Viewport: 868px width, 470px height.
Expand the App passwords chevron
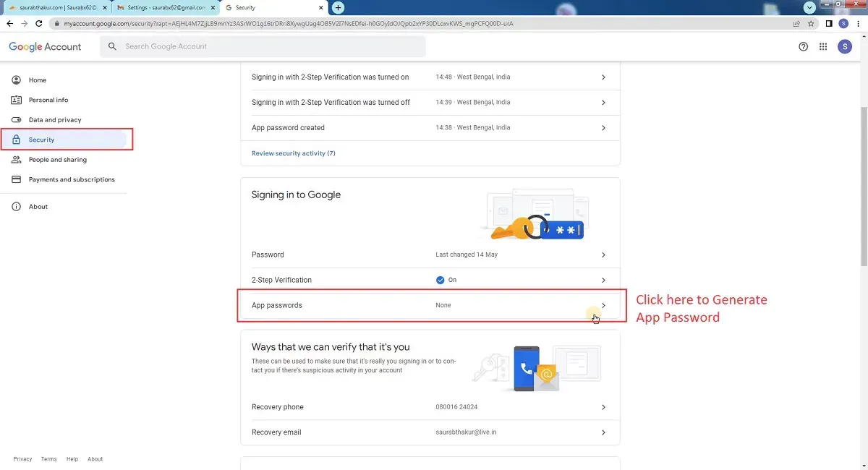[x=603, y=305]
